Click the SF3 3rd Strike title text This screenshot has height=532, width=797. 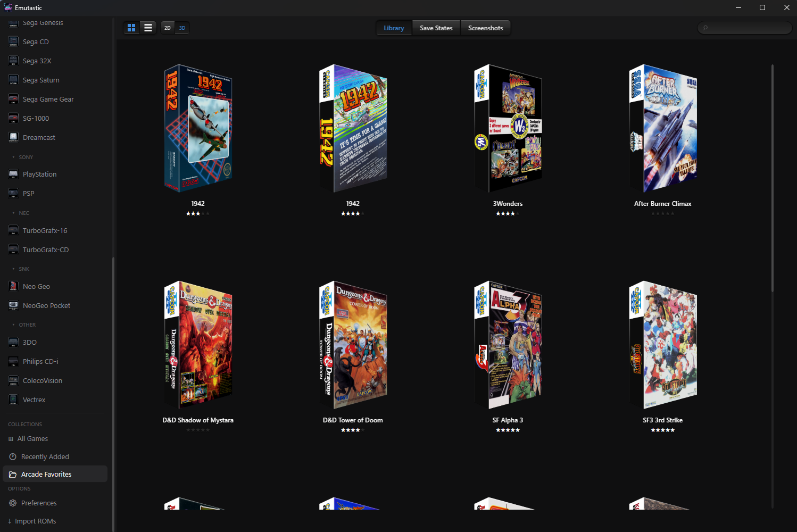(x=663, y=420)
